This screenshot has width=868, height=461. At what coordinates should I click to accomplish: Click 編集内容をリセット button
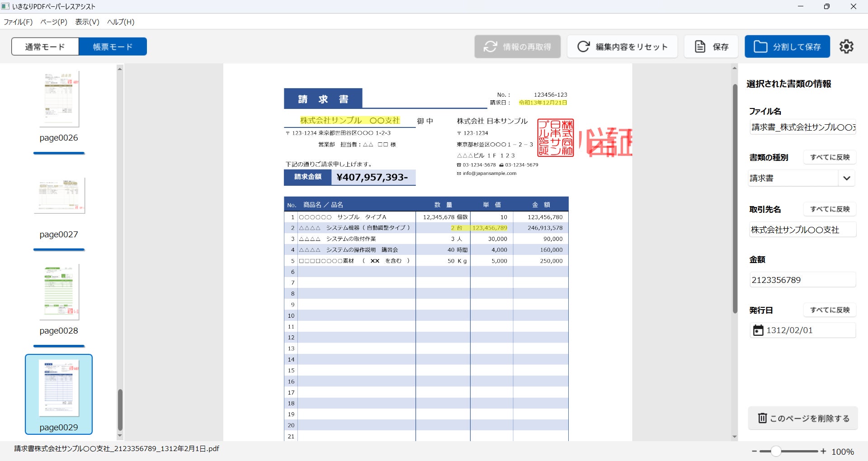pos(622,47)
